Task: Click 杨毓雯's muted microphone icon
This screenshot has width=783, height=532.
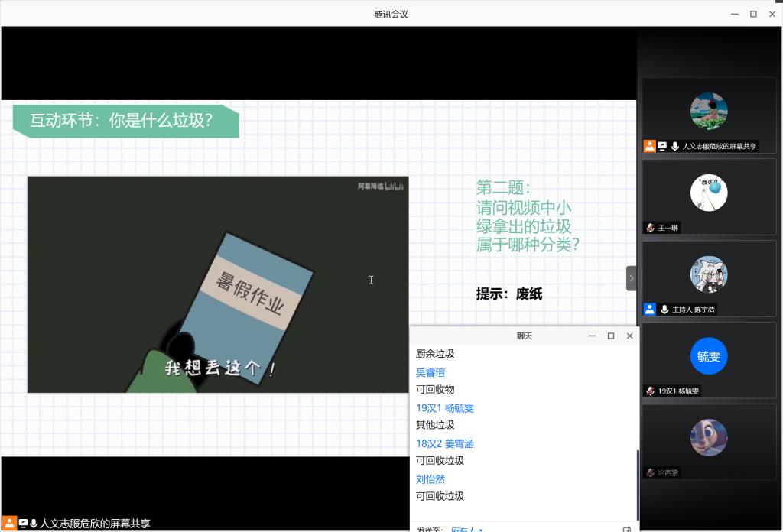Action: point(650,391)
